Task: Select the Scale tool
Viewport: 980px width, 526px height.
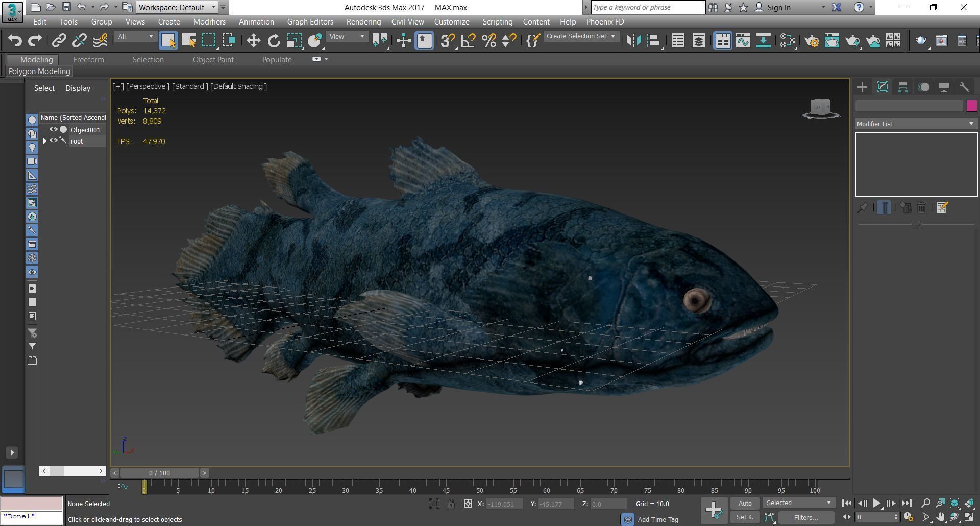Action: [294, 40]
